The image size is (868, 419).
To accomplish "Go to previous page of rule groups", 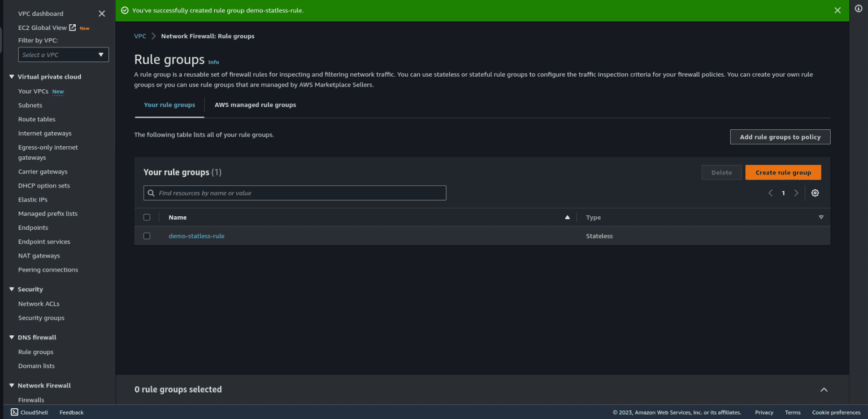I will coord(770,193).
